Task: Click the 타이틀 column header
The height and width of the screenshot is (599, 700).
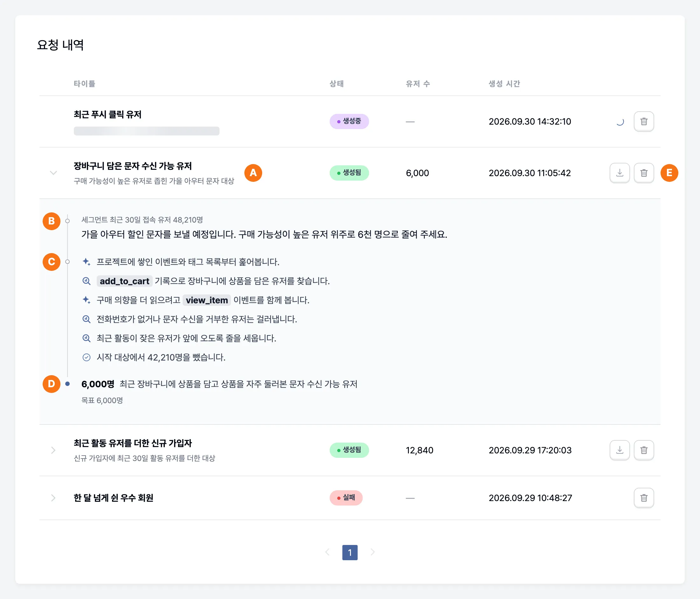Action: point(84,83)
